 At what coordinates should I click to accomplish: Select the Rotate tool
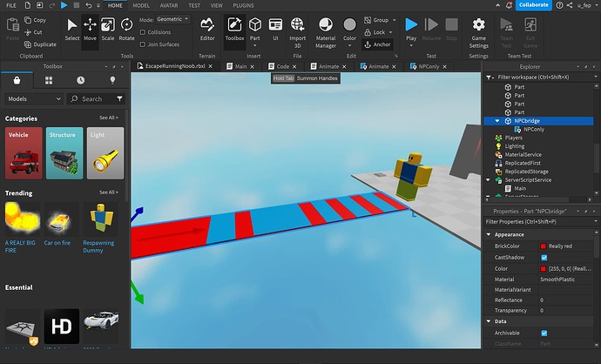[x=126, y=30]
